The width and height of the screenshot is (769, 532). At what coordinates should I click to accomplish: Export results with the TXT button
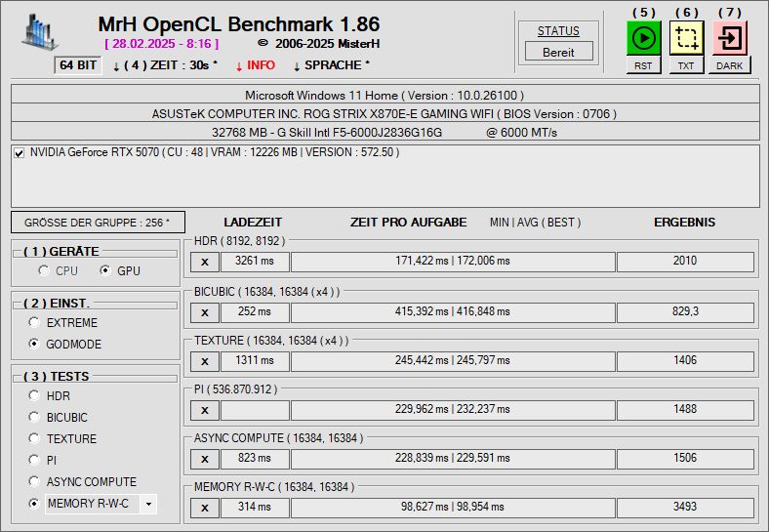(686, 65)
